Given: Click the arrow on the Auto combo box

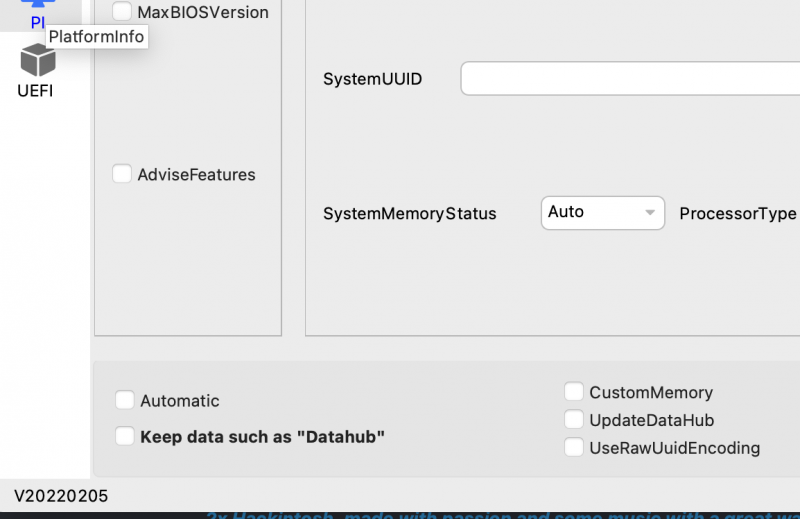Looking at the screenshot, I should pos(650,212).
